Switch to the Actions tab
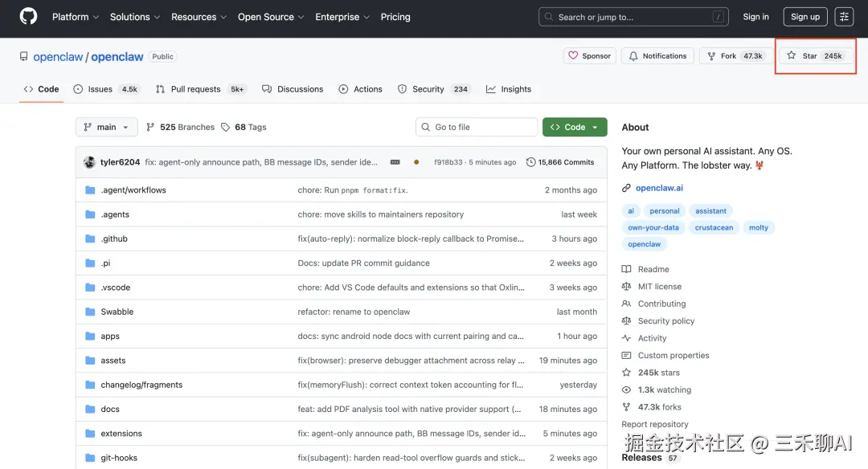 (360, 89)
